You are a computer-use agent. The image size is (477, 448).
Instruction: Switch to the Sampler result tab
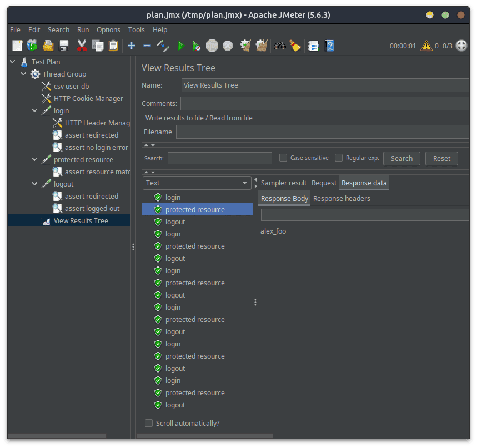click(283, 183)
